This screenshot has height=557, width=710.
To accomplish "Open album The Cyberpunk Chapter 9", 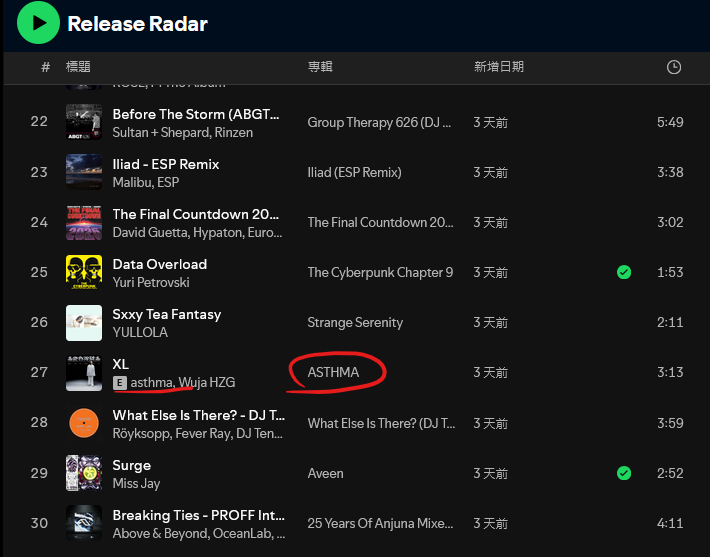I will pyautogui.click(x=380, y=273).
